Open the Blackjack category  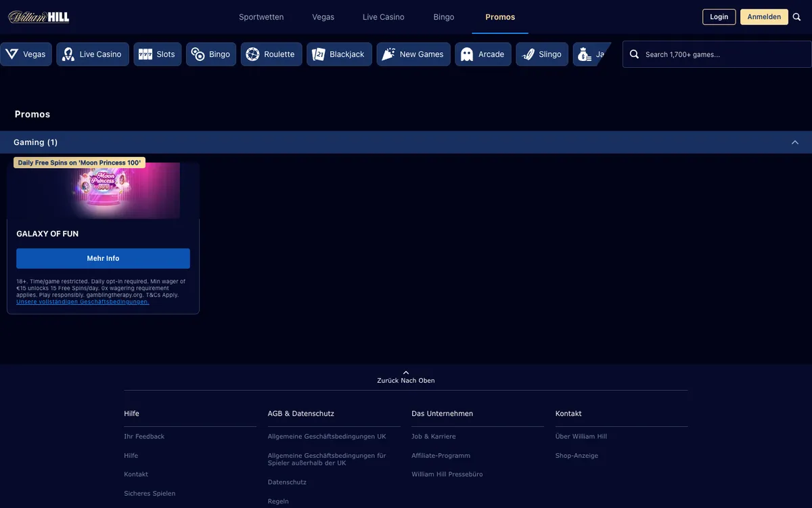(340, 54)
